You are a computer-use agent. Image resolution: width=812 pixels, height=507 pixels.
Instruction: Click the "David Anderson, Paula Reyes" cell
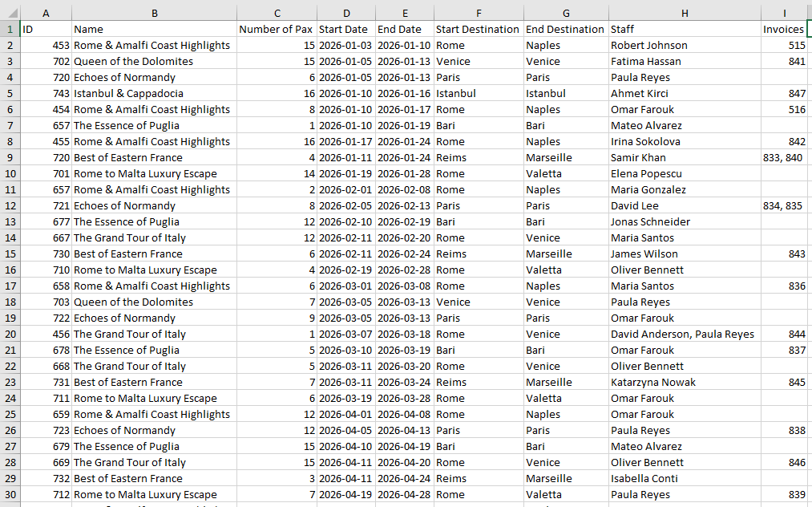click(682, 334)
